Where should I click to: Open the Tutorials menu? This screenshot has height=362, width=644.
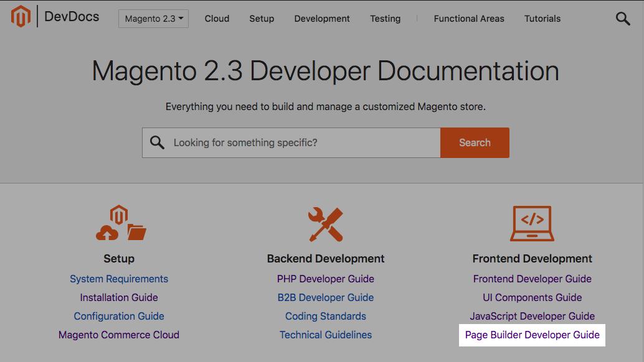tap(542, 19)
